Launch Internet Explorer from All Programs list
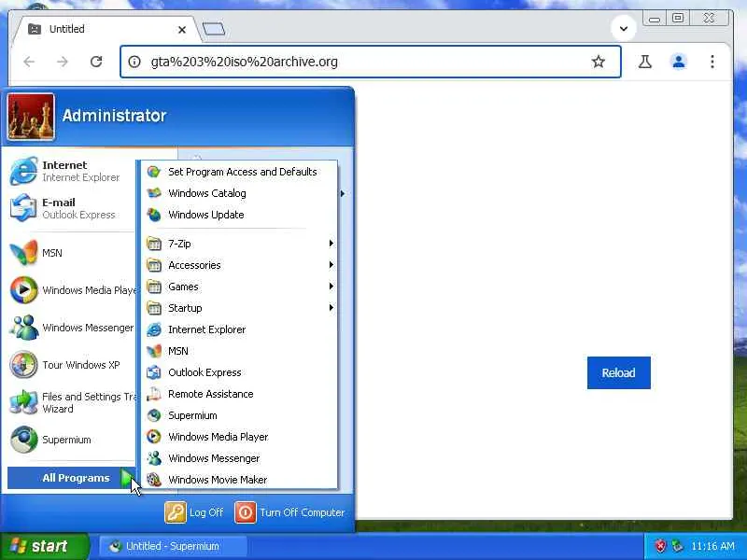The height and width of the screenshot is (560, 747). coord(240,329)
